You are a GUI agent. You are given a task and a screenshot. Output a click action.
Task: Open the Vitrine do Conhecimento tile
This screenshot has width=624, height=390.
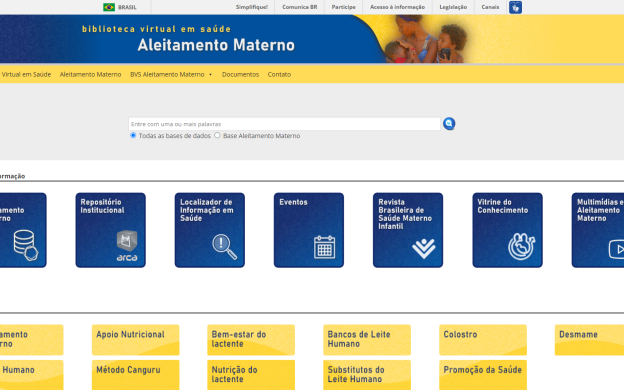click(507, 230)
